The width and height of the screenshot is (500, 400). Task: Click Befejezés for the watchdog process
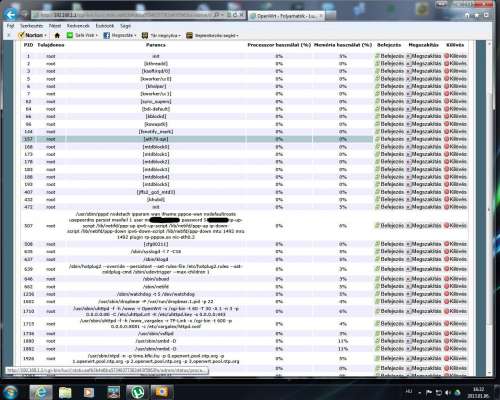389,294
